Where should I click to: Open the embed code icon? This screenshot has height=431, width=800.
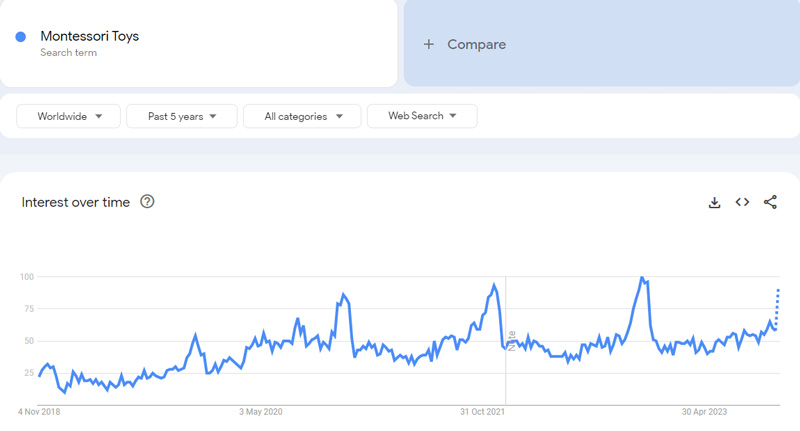click(742, 202)
